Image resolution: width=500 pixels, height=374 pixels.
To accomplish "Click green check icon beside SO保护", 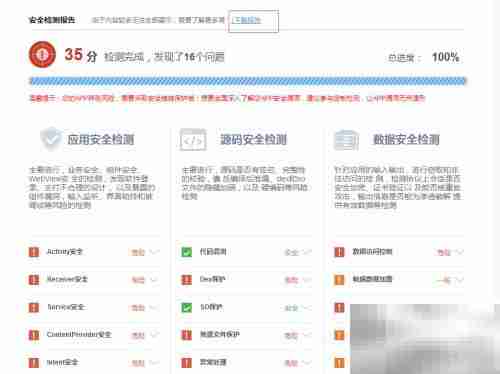I will click(187, 307).
